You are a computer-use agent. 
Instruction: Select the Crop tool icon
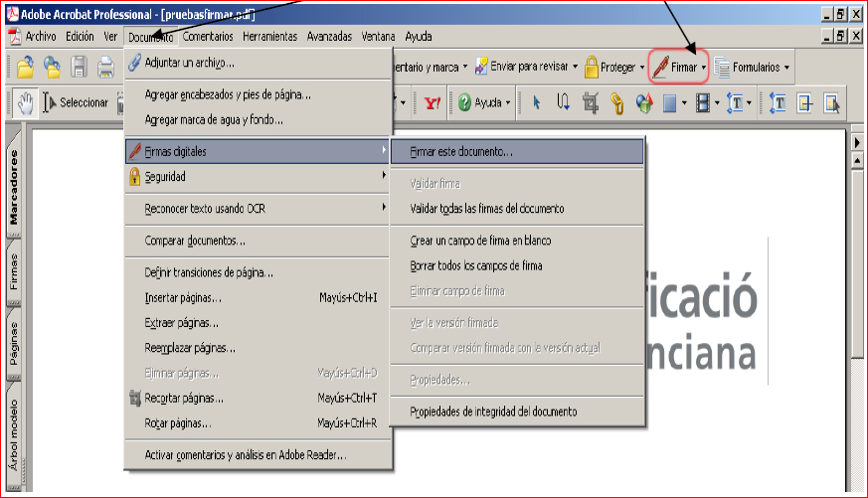[x=591, y=103]
